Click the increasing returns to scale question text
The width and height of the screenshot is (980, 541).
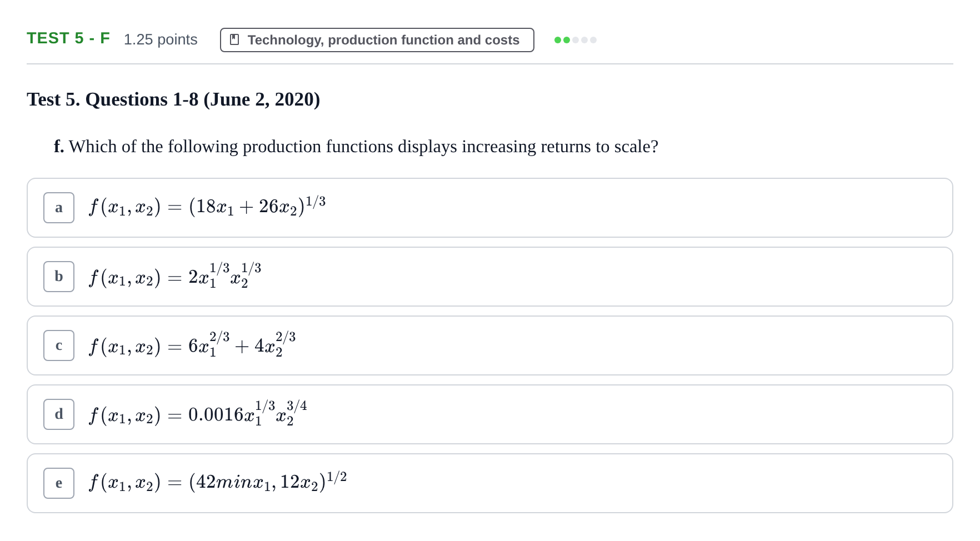[x=356, y=147]
